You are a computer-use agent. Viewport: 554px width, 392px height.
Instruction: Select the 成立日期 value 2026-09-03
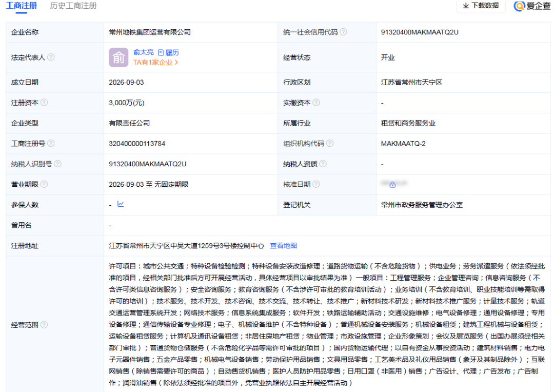(x=126, y=83)
